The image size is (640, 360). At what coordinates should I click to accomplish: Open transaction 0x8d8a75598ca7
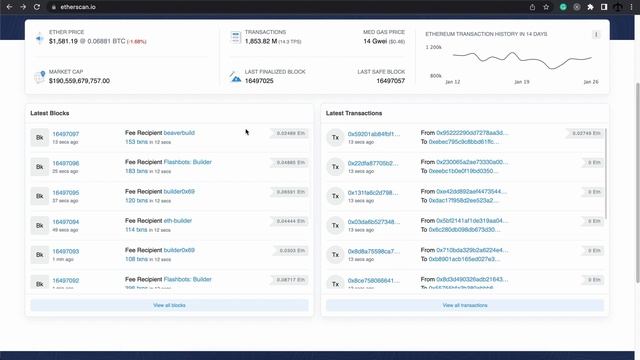pyautogui.click(x=374, y=251)
